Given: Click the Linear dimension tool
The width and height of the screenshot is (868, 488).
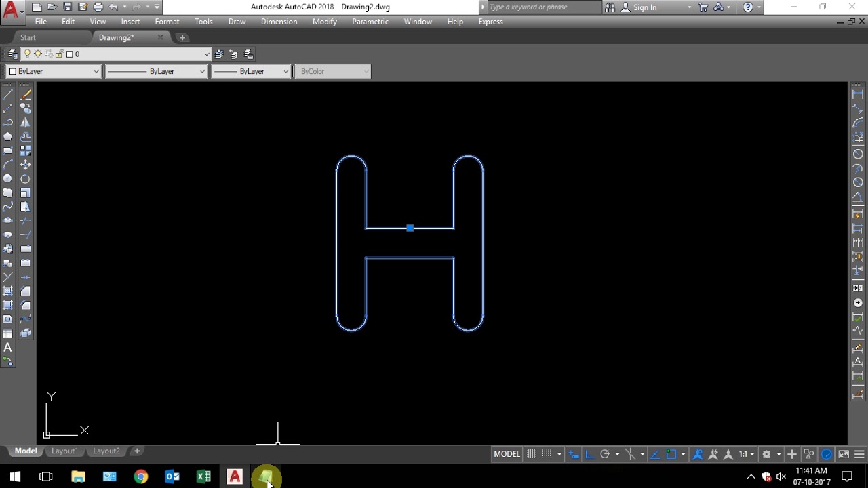Looking at the screenshot, I should click(858, 94).
